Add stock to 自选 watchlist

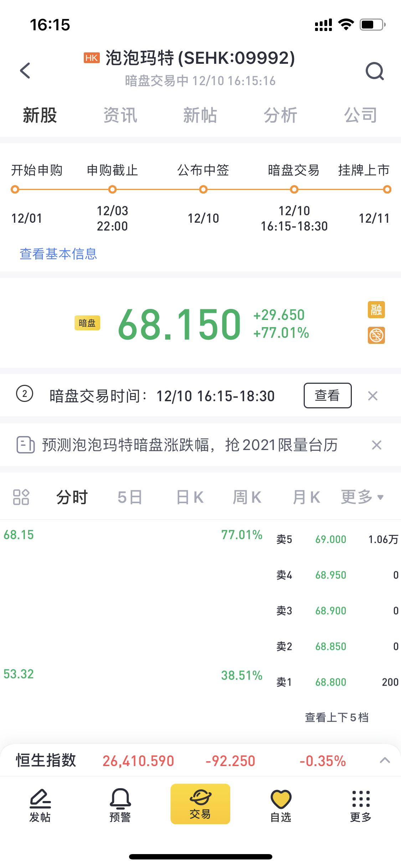click(x=281, y=805)
